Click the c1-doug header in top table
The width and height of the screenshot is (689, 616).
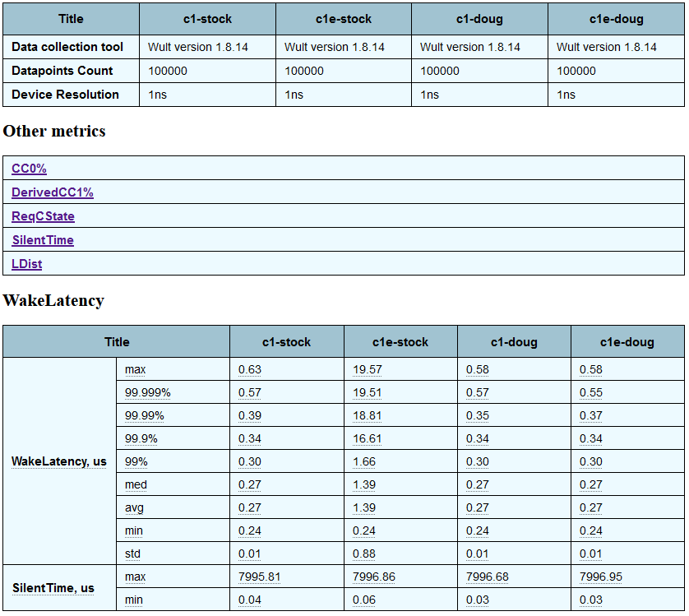click(479, 19)
